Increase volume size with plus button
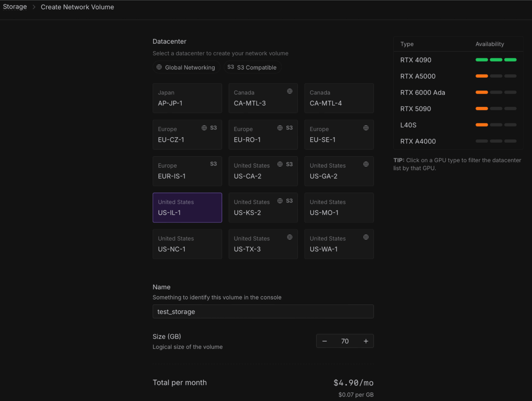Viewport: 532px width, 401px height. point(366,341)
